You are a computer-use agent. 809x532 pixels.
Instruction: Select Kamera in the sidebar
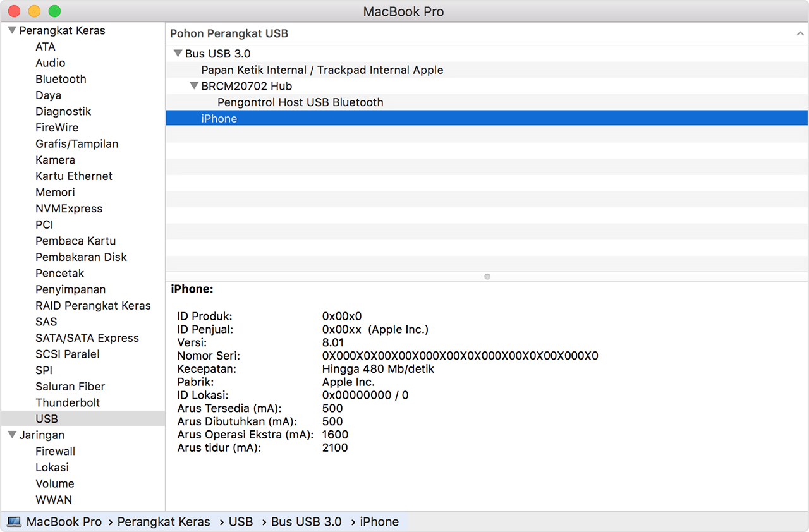[56, 160]
